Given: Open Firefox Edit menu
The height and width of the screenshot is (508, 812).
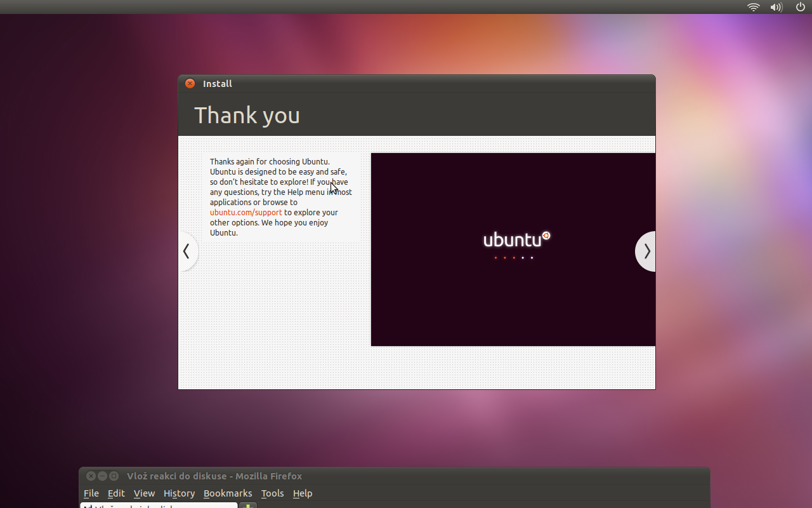Looking at the screenshot, I should coord(116,493).
